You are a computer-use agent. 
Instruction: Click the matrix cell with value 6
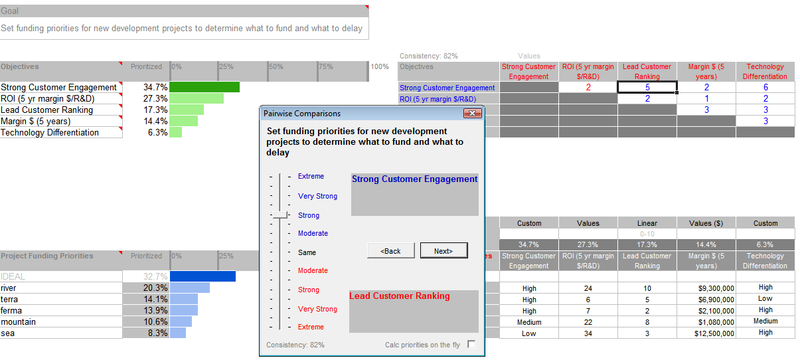[x=765, y=87]
